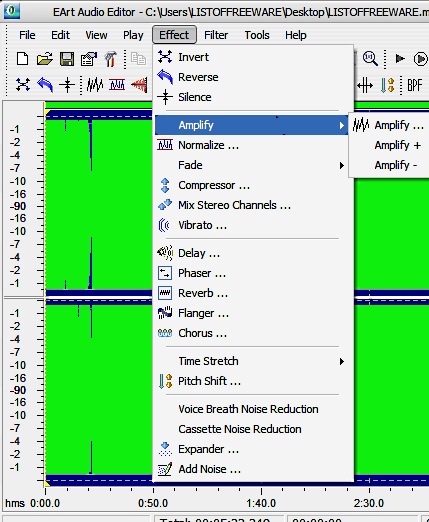
Task: Open the Play menu
Action: [133, 35]
